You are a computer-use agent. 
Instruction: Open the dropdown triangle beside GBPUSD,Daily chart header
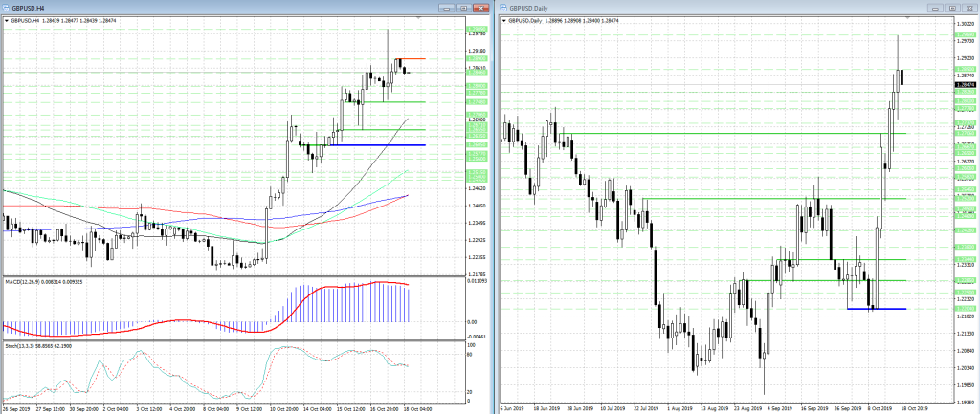click(504, 21)
